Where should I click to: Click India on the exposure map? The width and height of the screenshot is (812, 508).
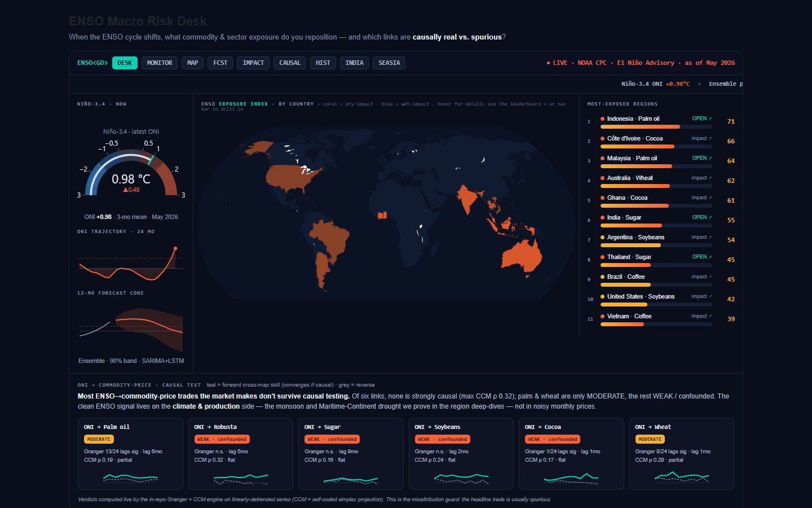click(x=468, y=199)
